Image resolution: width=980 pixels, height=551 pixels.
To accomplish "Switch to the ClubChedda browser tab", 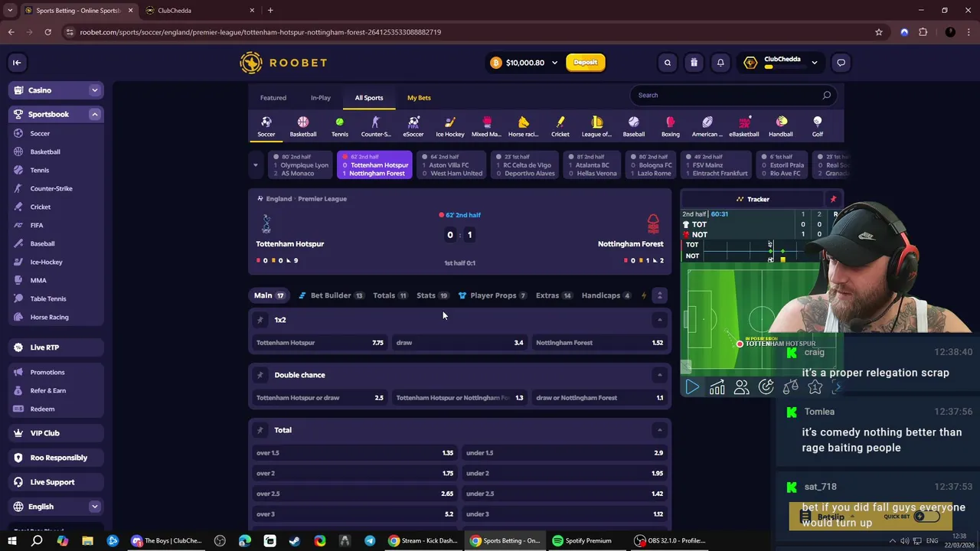I will (x=199, y=11).
